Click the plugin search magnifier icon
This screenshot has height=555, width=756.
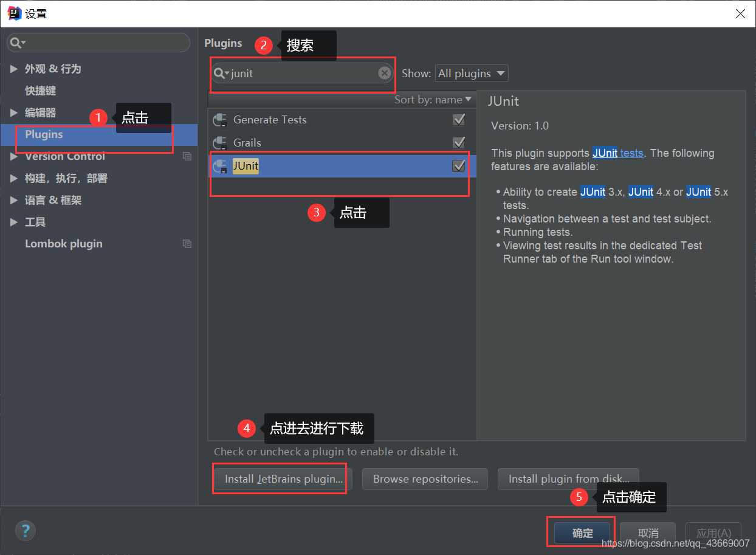[222, 74]
